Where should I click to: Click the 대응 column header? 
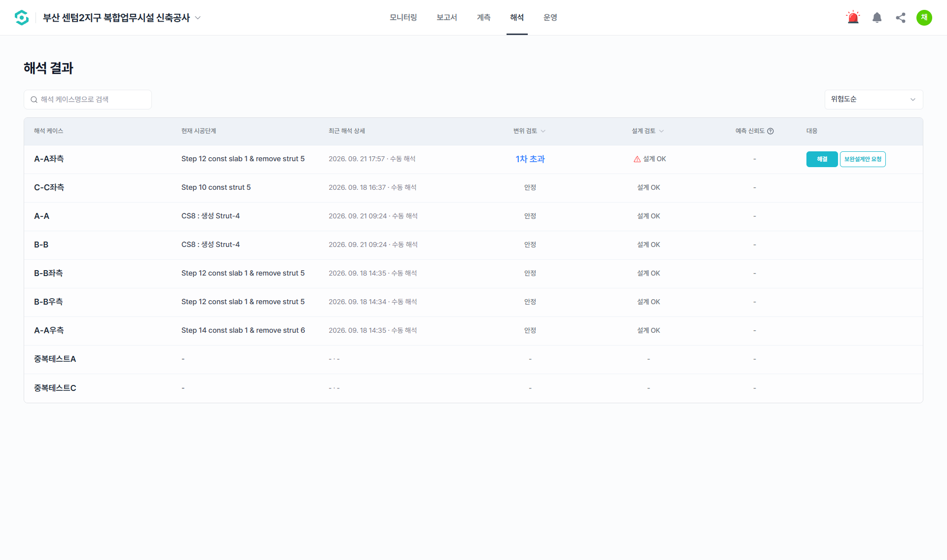point(812,131)
